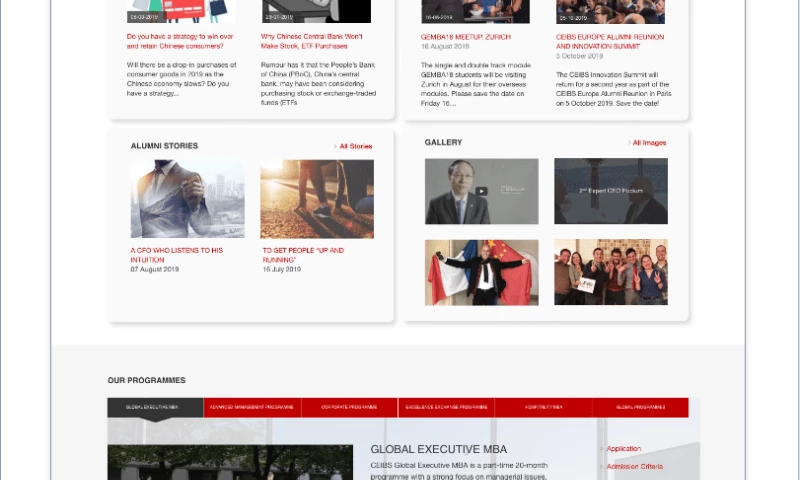
Task: Switch to Hospitality MBA tab
Action: point(543,408)
